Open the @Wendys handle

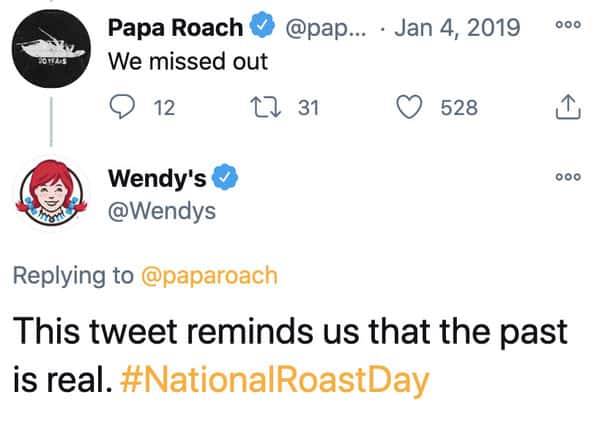(162, 211)
